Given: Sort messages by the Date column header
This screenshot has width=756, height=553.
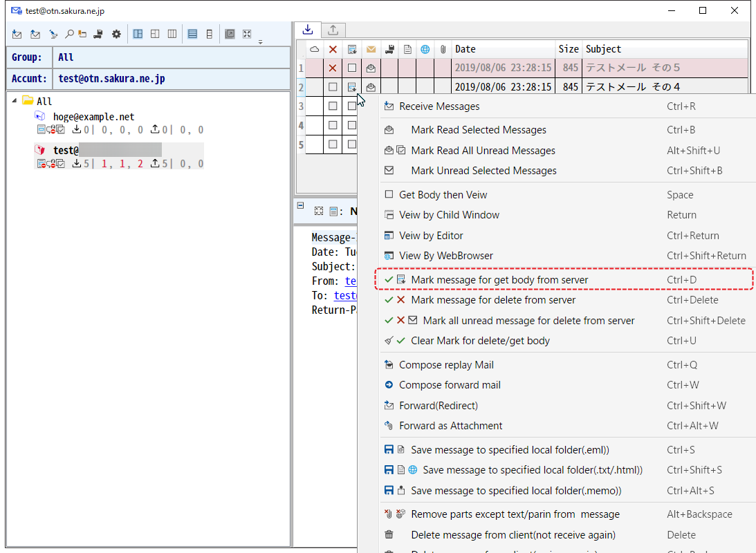Looking at the screenshot, I should click(x=504, y=49).
